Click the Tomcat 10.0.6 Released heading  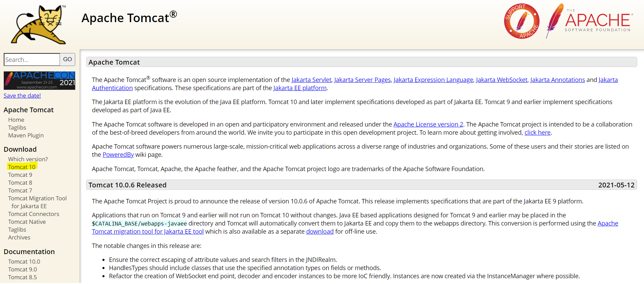(128, 185)
